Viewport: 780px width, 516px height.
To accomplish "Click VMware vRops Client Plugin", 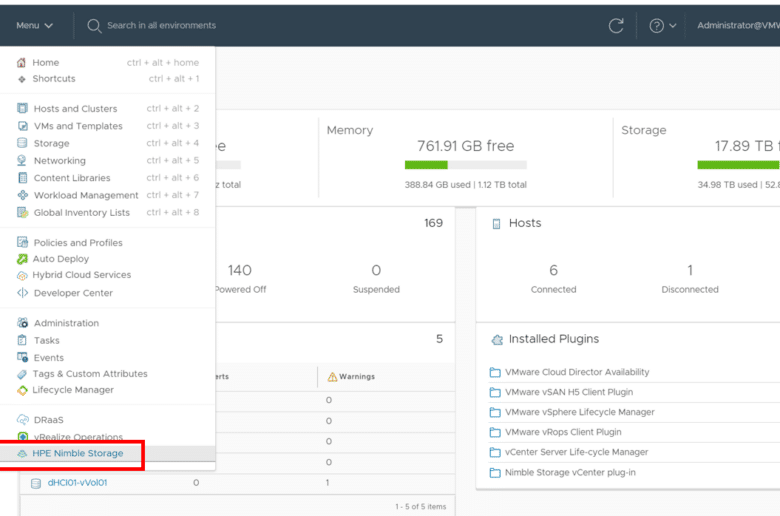I will click(x=563, y=432).
